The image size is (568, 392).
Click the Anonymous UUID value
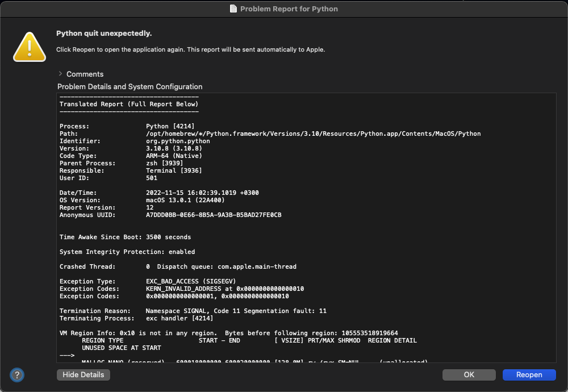point(214,215)
